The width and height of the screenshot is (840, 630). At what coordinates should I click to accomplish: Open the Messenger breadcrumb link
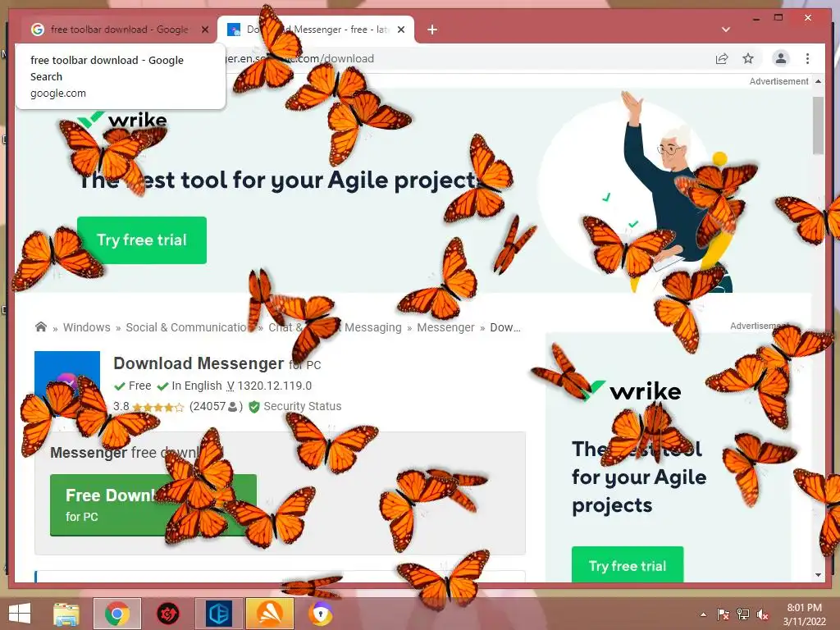(x=445, y=327)
